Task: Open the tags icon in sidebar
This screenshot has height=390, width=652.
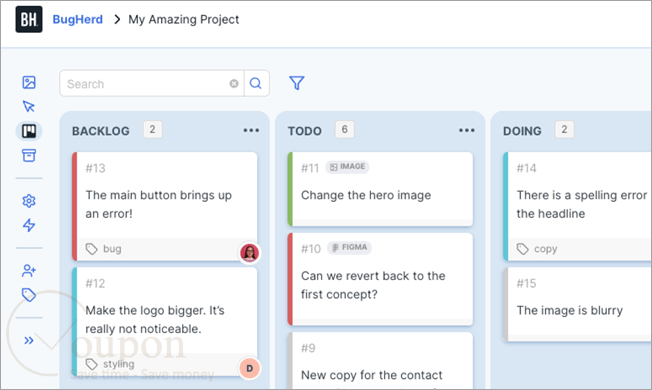Action: (x=29, y=295)
